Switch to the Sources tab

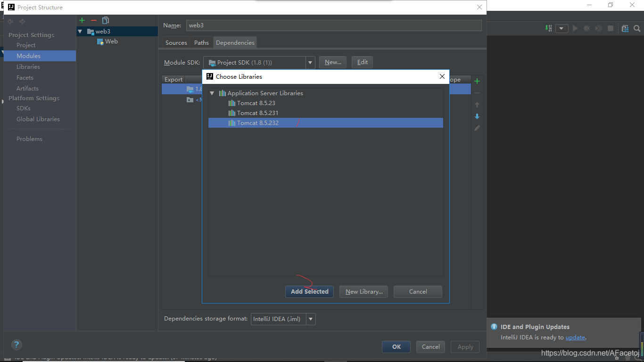pyautogui.click(x=176, y=42)
